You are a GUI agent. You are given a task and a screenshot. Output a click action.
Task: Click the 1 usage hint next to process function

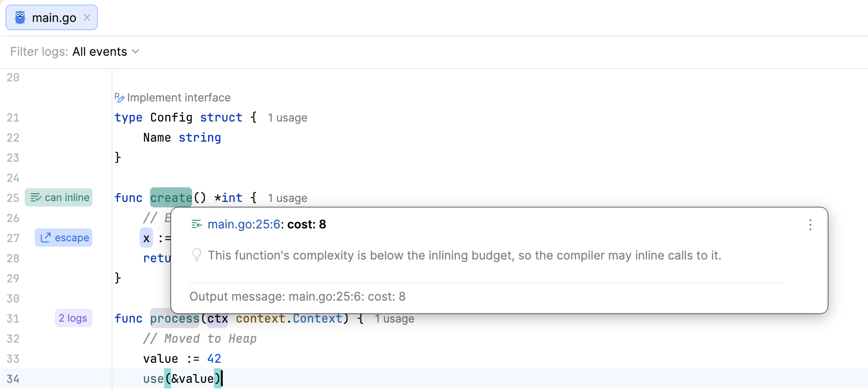click(x=394, y=319)
